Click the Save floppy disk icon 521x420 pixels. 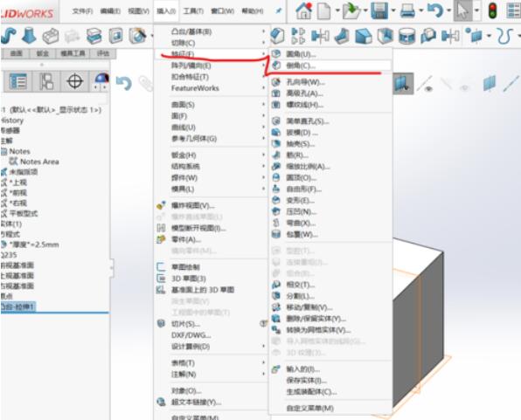(x=379, y=10)
